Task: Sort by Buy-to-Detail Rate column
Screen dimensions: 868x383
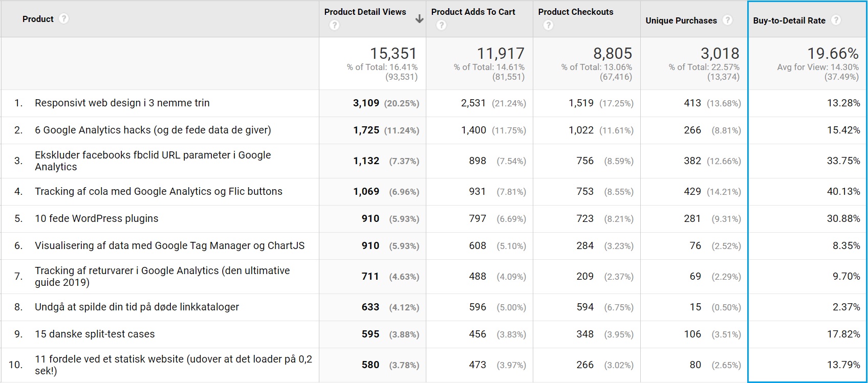Action: coord(789,20)
